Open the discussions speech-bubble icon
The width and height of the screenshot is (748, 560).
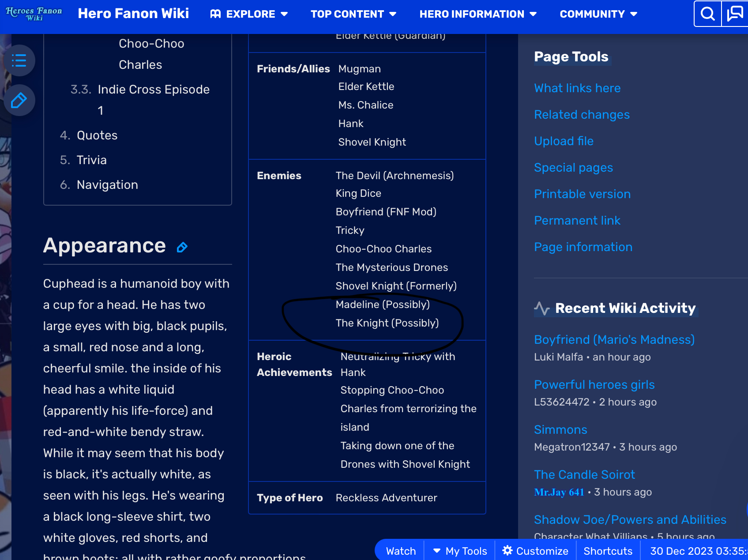(x=735, y=14)
